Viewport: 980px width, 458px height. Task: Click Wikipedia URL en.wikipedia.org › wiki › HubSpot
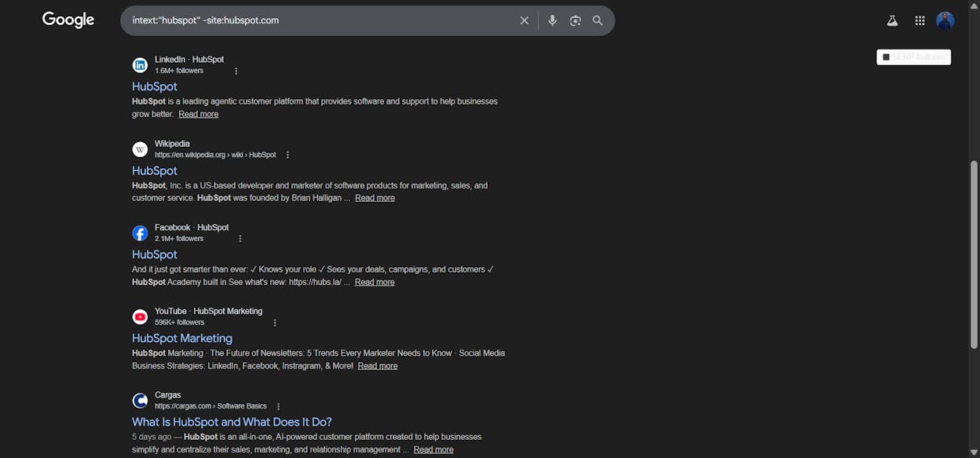216,156
